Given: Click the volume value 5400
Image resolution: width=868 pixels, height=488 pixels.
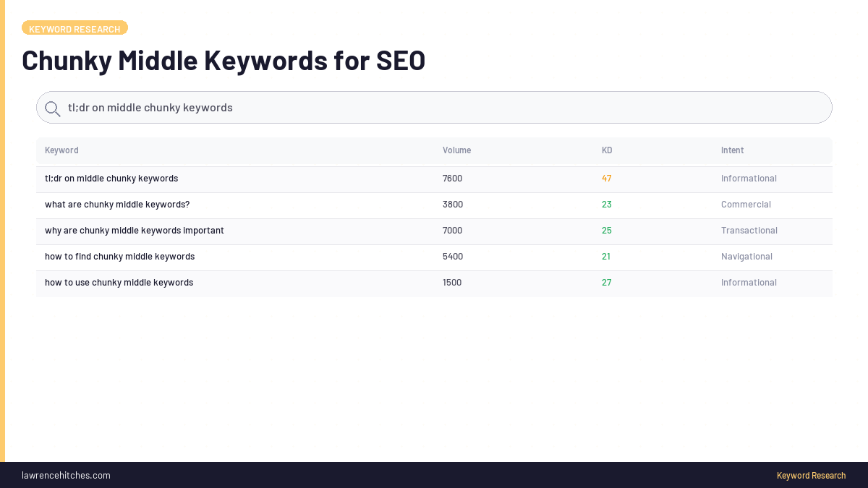Looking at the screenshot, I should pyautogui.click(x=453, y=256).
